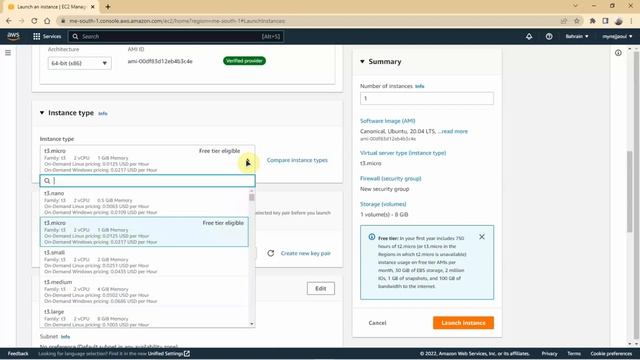Click the Free tier info icon
This screenshot has width=640, height=360.
click(x=372, y=237)
